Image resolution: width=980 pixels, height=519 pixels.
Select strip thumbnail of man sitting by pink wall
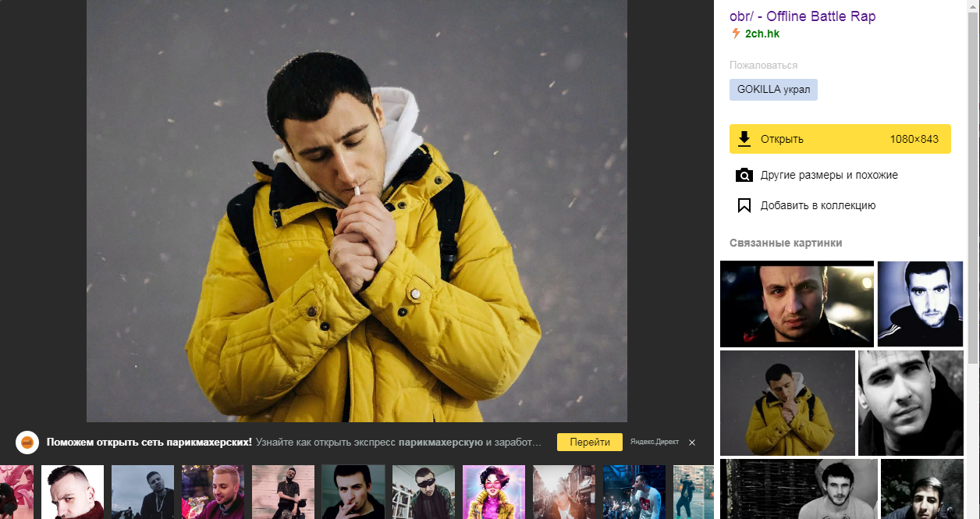pyautogui.click(x=283, y=492)
